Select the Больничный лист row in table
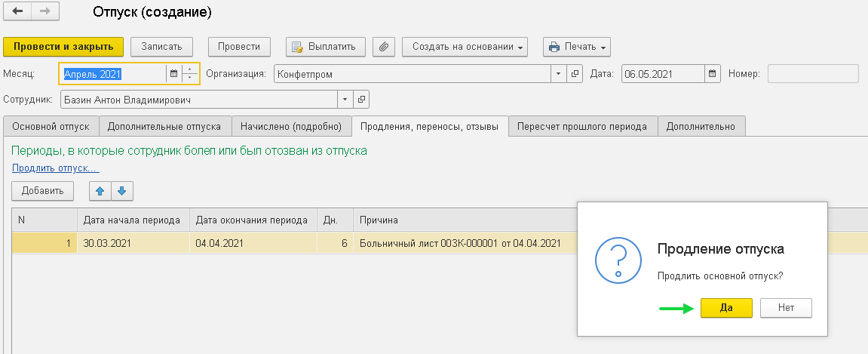Screen dimensions: 868x354 pos(460,243)
